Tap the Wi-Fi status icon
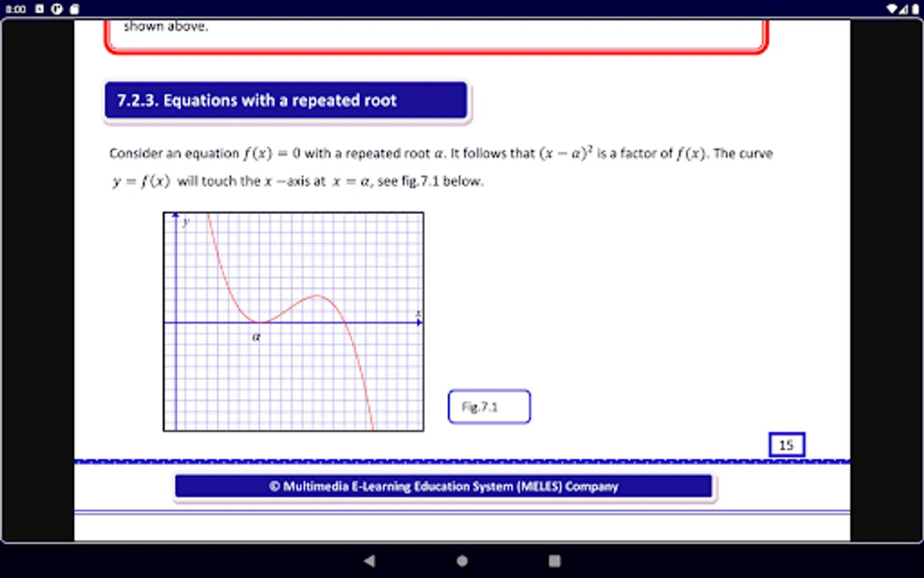 click(x=893, y=9)
